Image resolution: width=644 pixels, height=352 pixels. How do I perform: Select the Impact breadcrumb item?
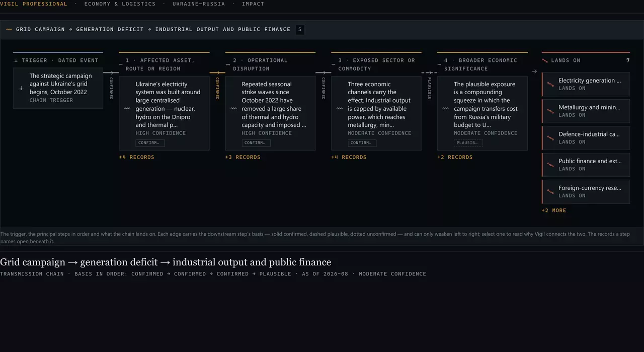253,4
